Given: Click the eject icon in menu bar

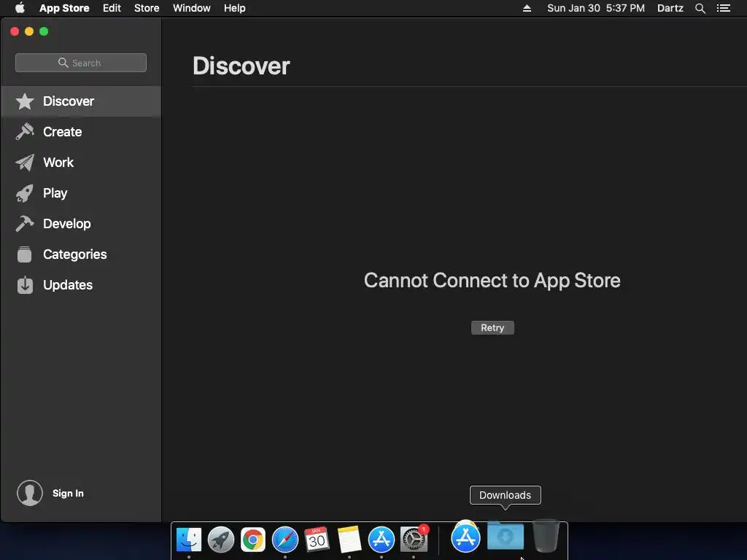Looking at the screenshot, I should click(x=527, y=8).
